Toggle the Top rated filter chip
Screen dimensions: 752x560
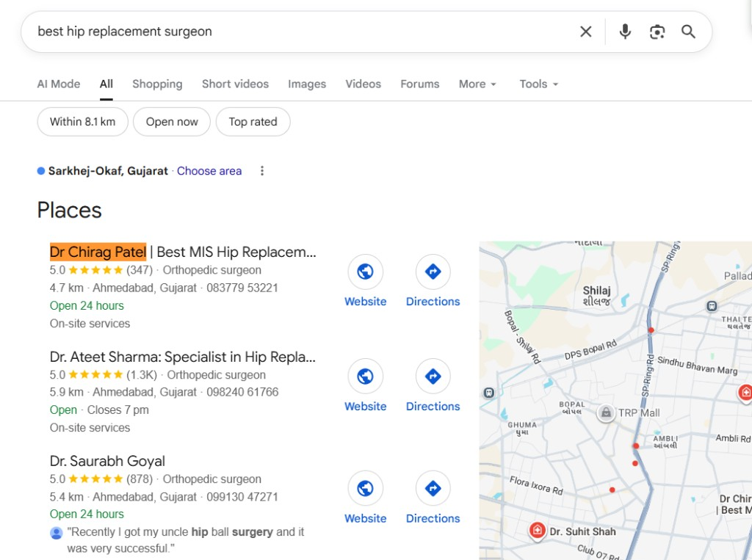pyautogui.click(x=253, y=122)
